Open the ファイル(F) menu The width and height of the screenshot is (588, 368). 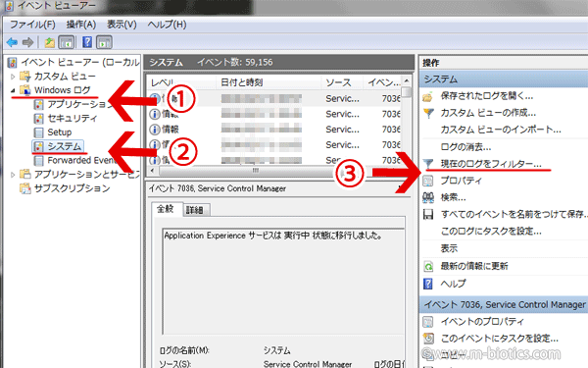click(x=32, y=25)
